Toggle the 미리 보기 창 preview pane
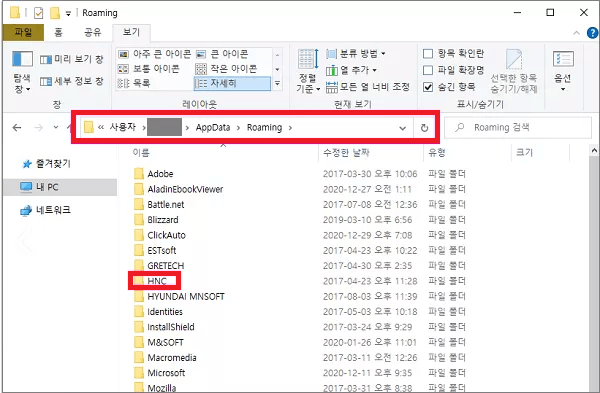The image size is (600, 393). [72, 59]
